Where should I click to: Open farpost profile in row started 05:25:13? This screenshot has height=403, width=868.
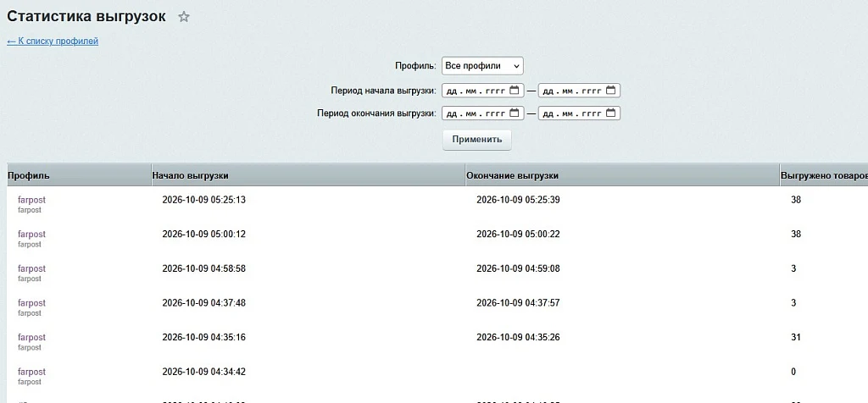click(x=31, y=200)
